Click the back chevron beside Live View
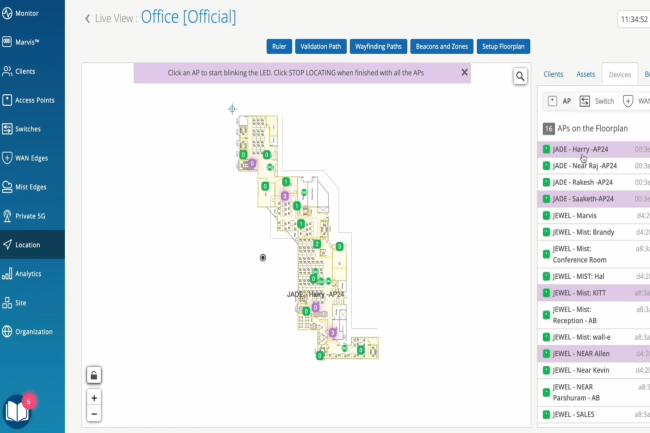The width and height of the screenshot is (650, 433). point(87,19)
